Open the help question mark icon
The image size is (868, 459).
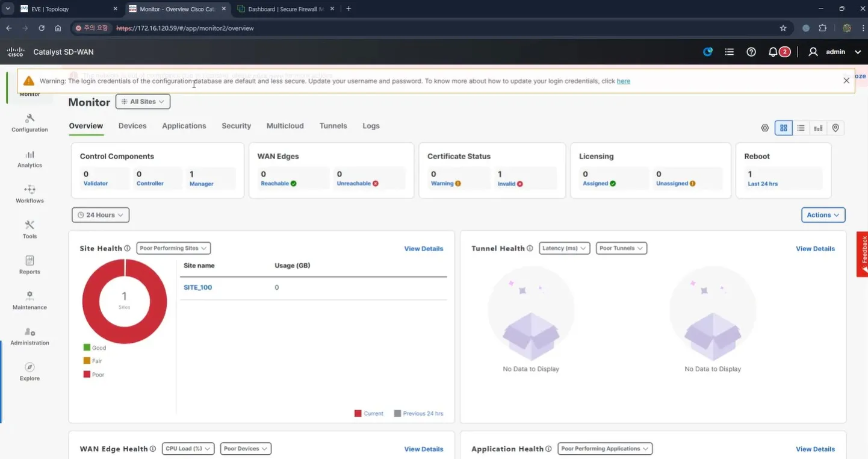point(751,52)
